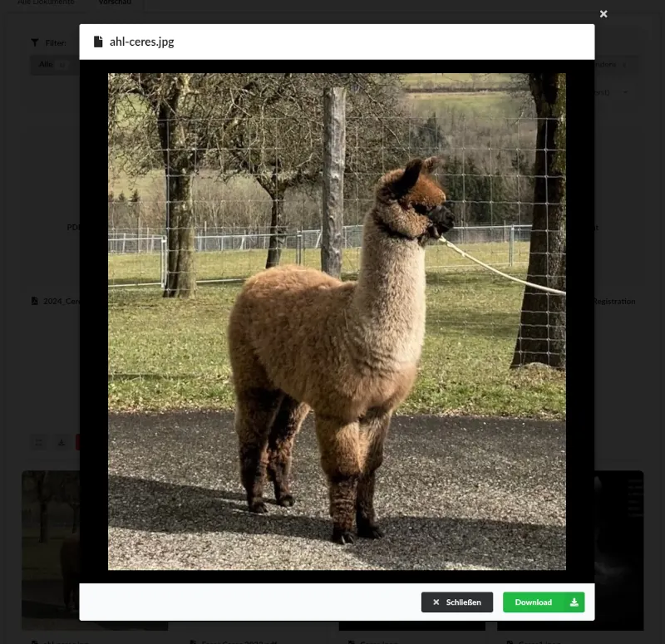665x644 pixels.
Task: Click the green Download button label
Action: pos(533,602)
